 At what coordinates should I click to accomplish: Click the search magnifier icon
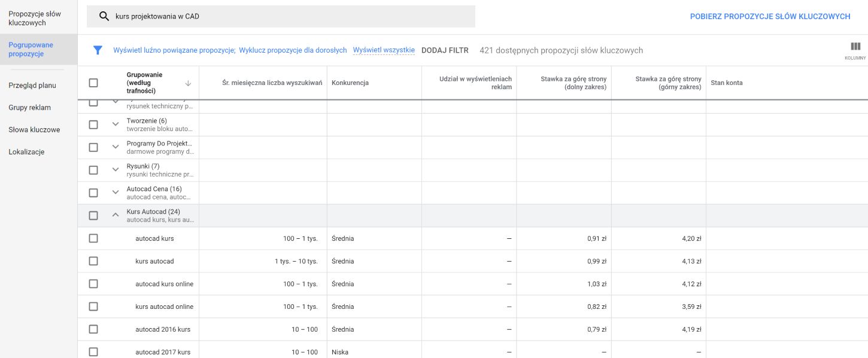[104, 17]
